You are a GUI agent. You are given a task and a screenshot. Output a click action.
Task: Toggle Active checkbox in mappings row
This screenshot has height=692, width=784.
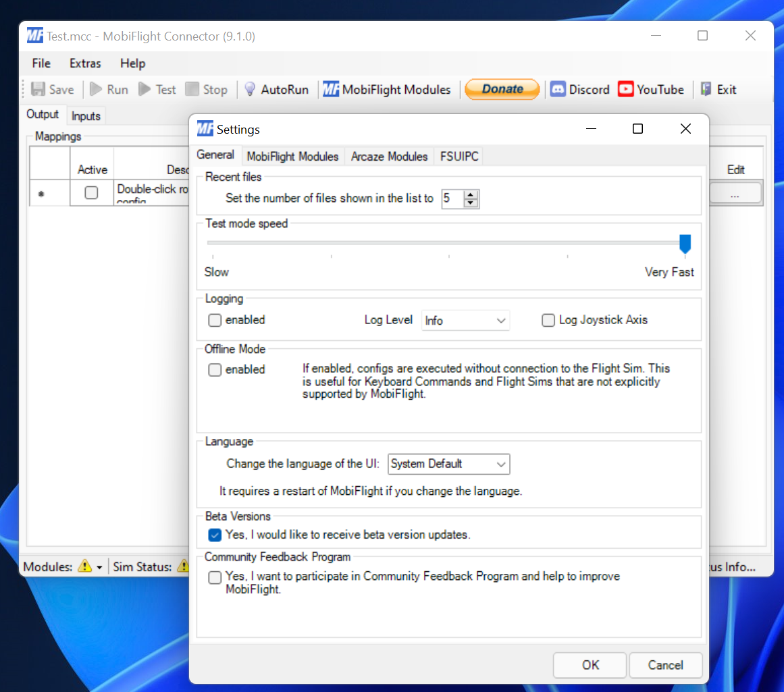point(91,192)
